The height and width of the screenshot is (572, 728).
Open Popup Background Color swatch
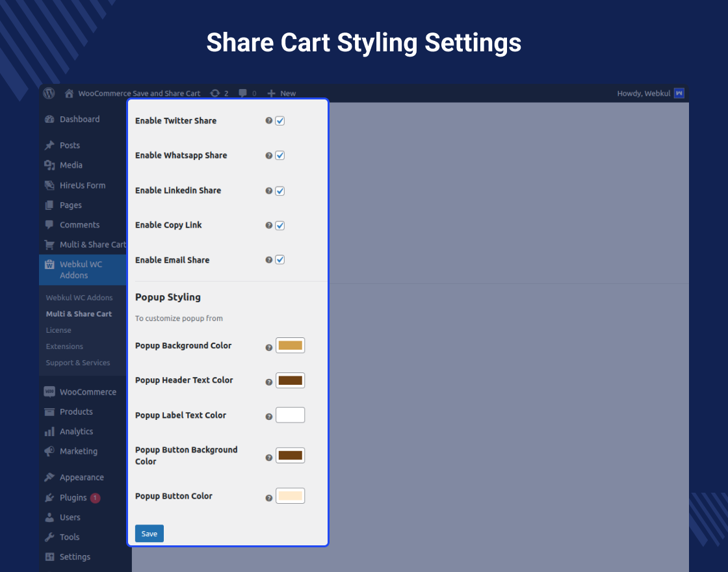point(290,345)
